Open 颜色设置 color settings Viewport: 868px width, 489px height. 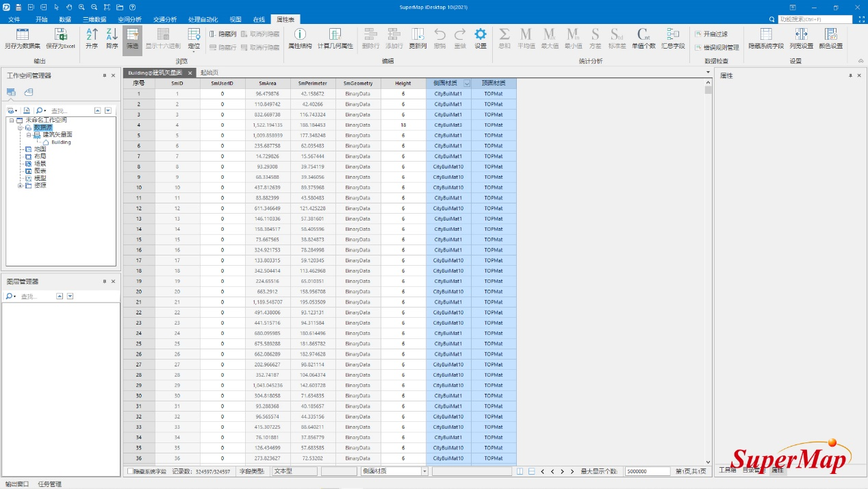coord(830,36)
